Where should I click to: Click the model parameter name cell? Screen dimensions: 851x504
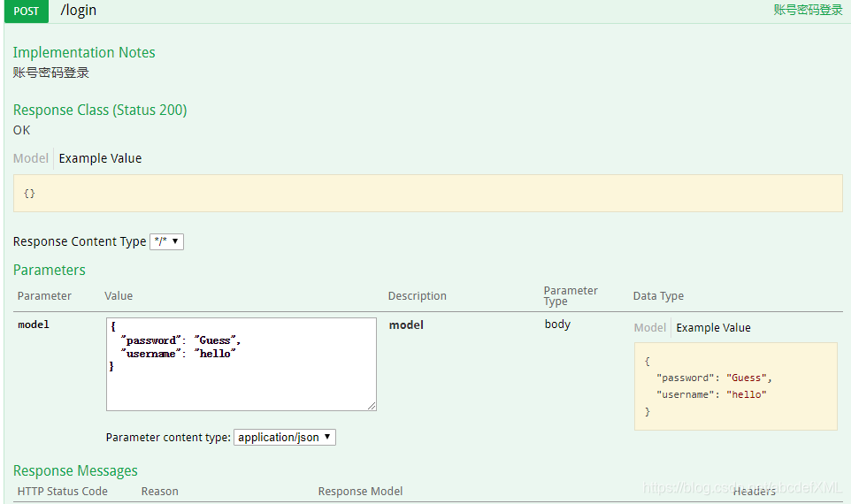click(x=34, y=325)
